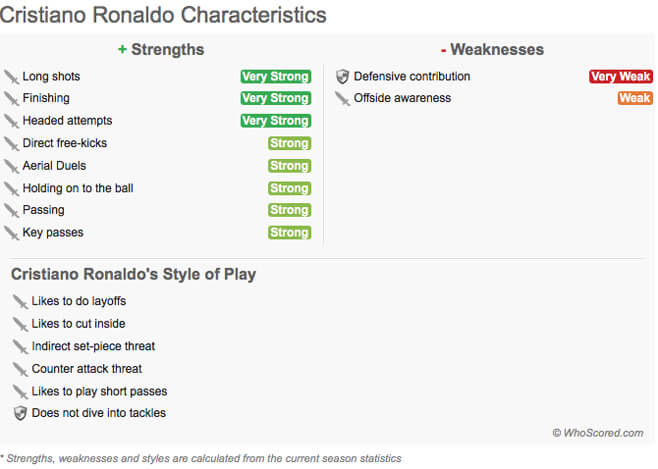The width and height of the screenshot is (658, 469).
Task: Click the shield icon beside Defensive contribution
Action: pyautogui.click(x=342, y=77)
